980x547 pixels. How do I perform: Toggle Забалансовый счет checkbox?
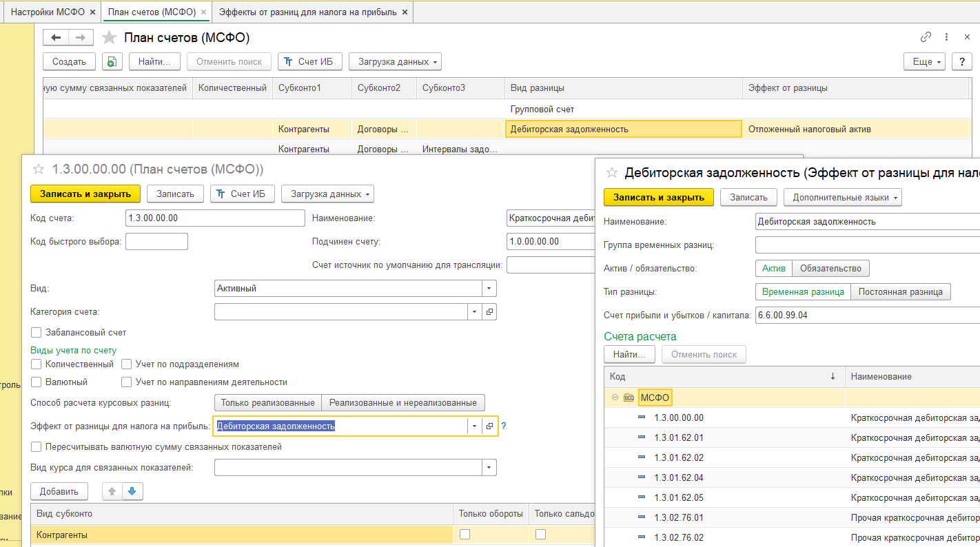37,333
